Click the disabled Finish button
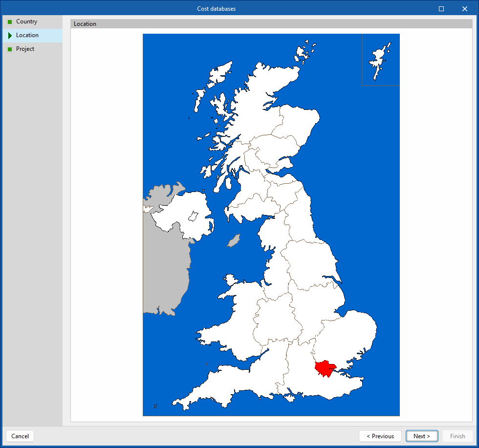This screenshot has width=479, height=448. tap(457, 436)
